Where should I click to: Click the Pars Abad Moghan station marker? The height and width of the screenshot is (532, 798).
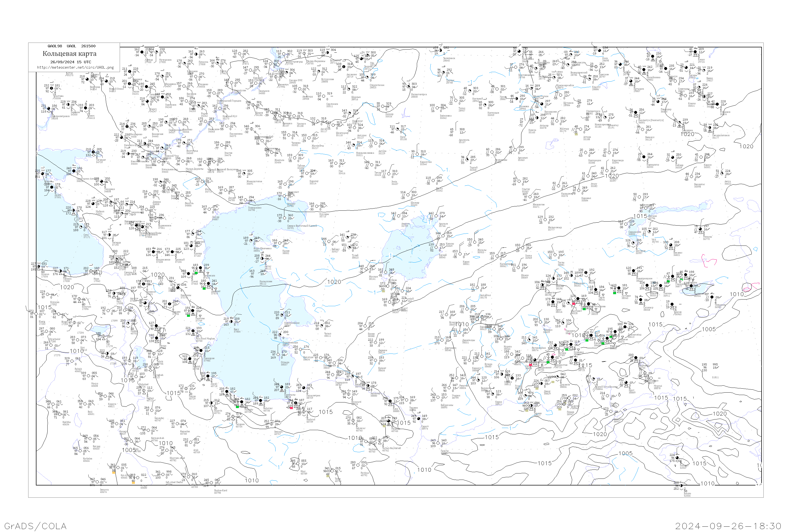(193, 331)
